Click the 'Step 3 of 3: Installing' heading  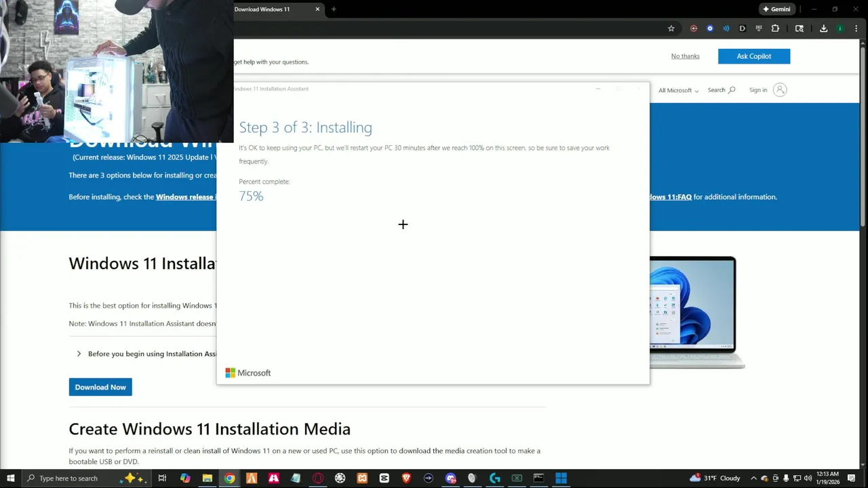tap(305, 127)
